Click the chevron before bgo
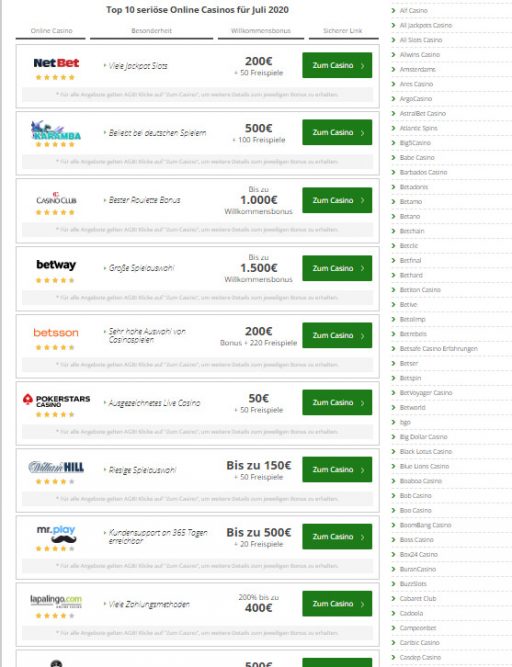Viewport: 512px width, 667px height. click(393, 422)
